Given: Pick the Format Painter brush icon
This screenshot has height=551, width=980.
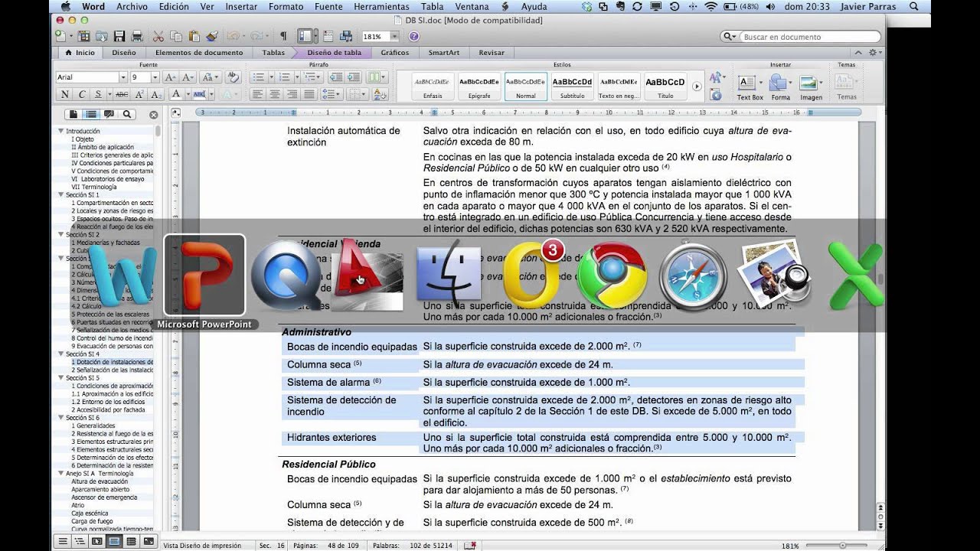Looking at the screenshot, I should pyautogui.click(x=212, y=36).
